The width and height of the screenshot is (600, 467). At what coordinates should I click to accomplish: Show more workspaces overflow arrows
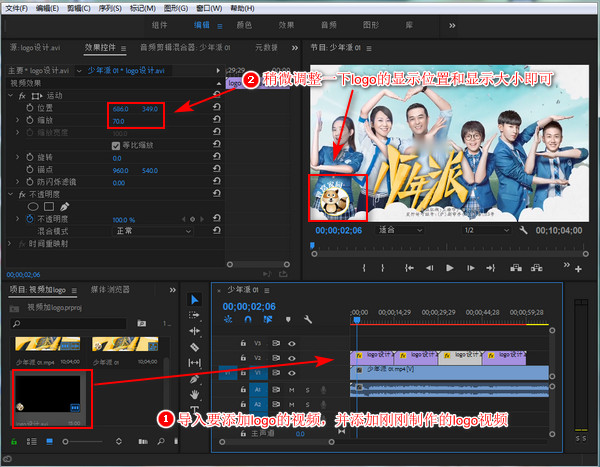[x=452, y=25]
